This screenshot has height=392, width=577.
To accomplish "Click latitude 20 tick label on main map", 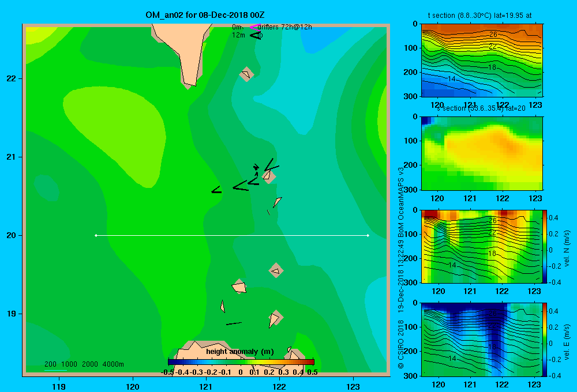I will [12, 235].
